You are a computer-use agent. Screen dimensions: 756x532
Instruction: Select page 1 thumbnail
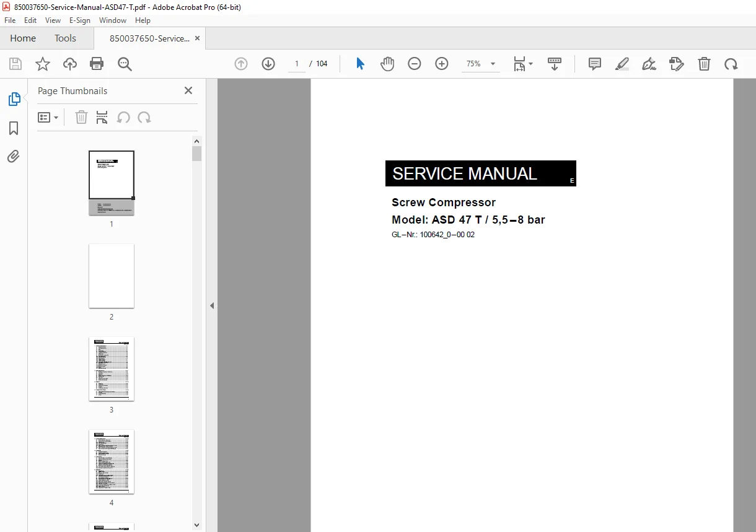[112, 183]
